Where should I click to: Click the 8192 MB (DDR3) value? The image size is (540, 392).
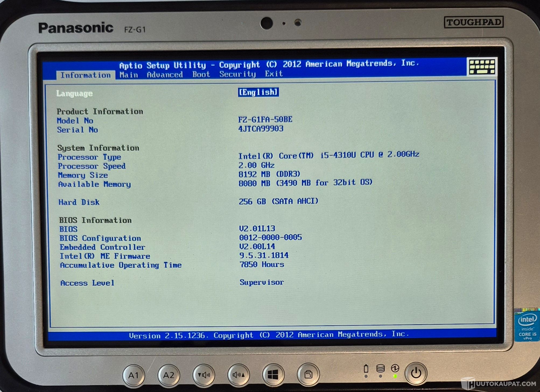point(269,174)
